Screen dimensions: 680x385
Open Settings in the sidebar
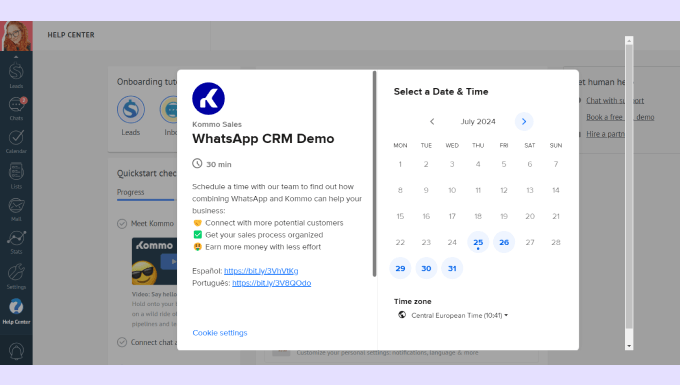pyautogui.click(x=16, y=276)
